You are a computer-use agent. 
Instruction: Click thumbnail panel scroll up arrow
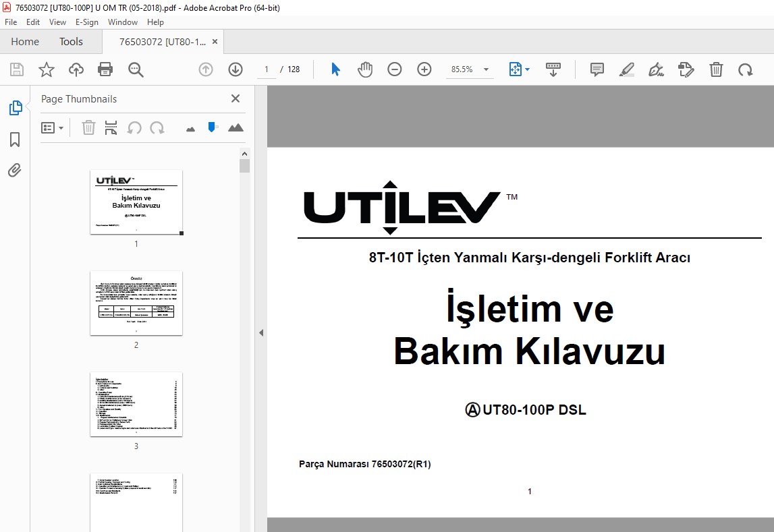[x=244, y=153]
